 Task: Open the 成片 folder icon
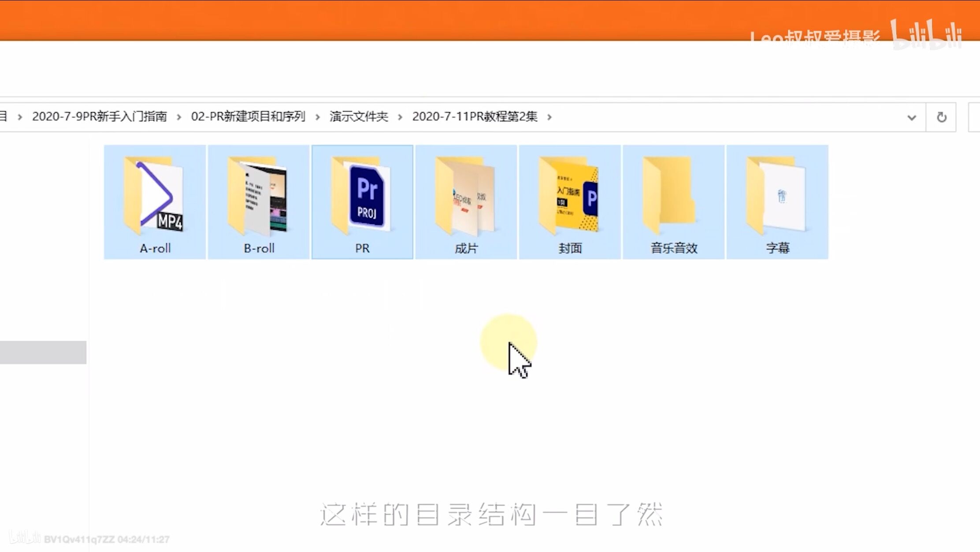[x=466, y=196]
